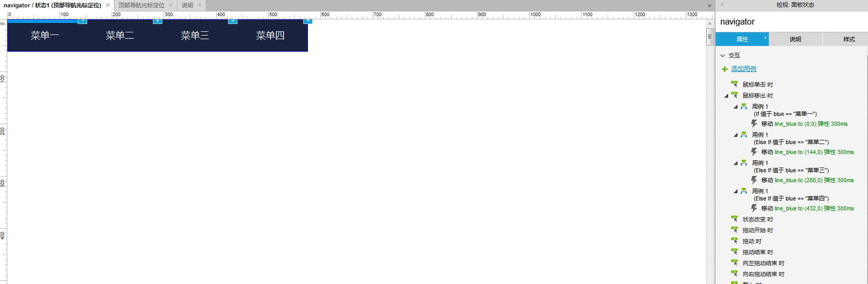Close the 说明 page tab
This screenshot has width=868, height=284.
click(199, 5)
